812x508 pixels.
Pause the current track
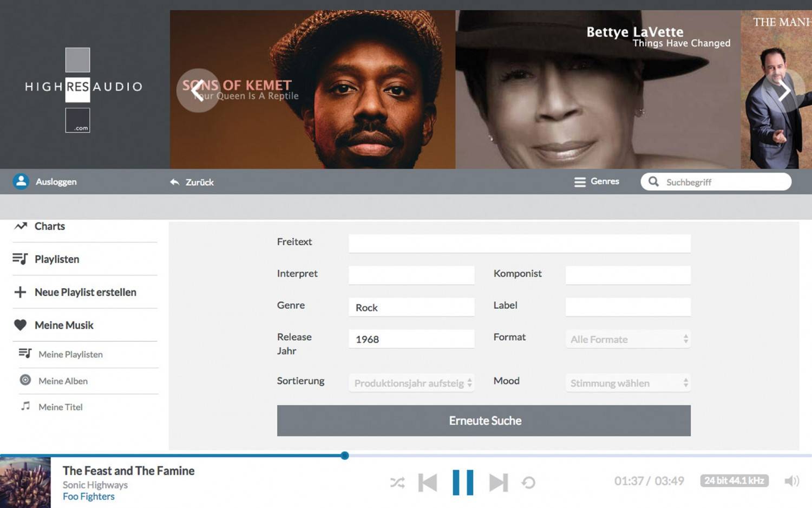[463, 482]
